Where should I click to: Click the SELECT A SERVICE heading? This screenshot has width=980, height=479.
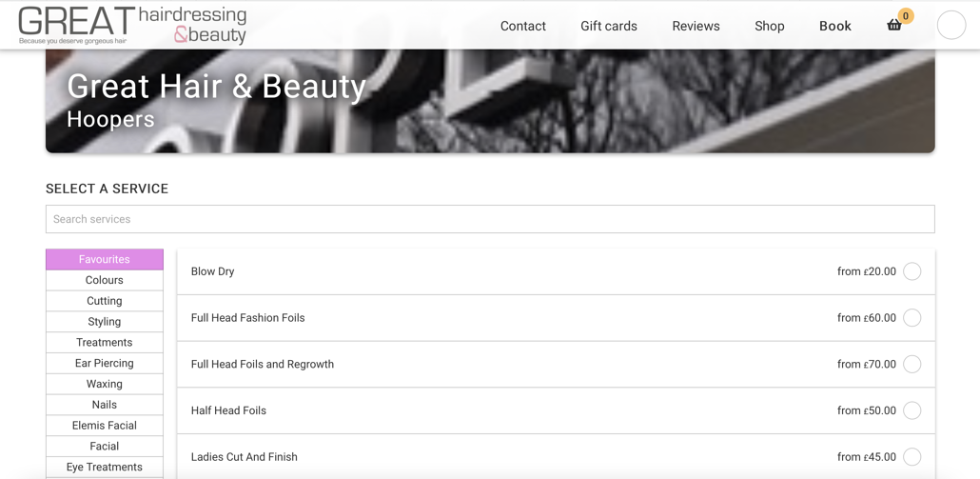107,189
